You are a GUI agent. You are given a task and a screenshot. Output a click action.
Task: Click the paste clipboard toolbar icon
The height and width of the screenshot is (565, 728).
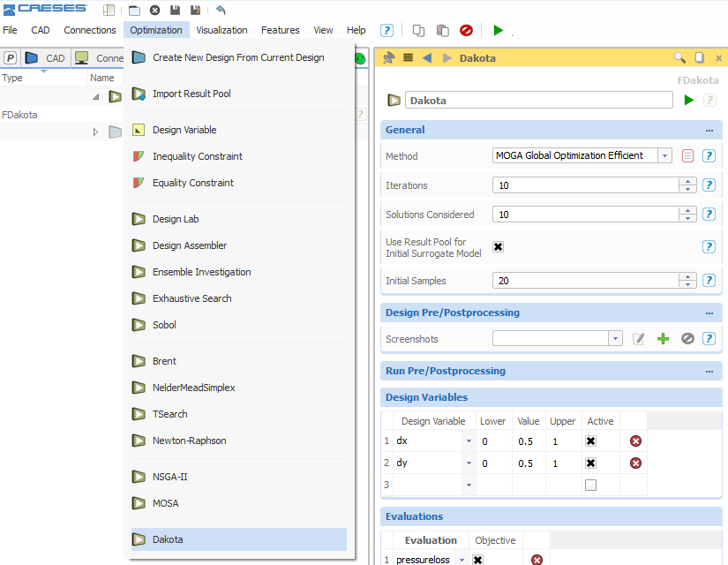point(442,31)
